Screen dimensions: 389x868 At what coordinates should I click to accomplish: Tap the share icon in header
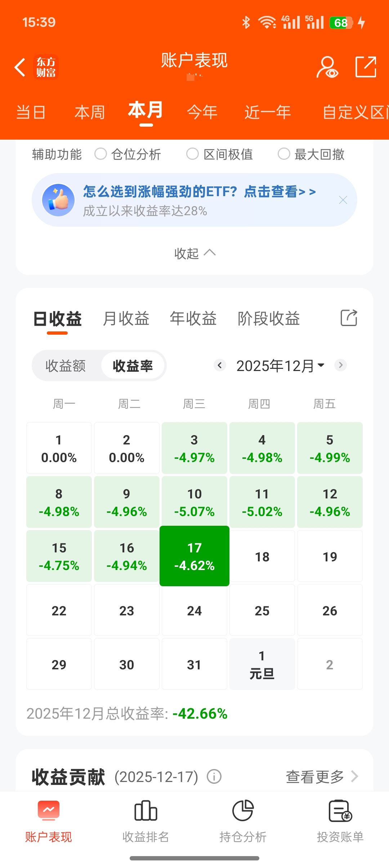pos(366,67)
